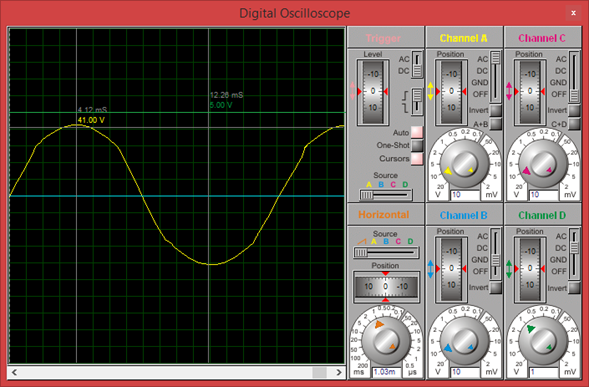Click the Horizontal Position thumbwheel
This screenshot has height=387, width=589.
[386, 287]
